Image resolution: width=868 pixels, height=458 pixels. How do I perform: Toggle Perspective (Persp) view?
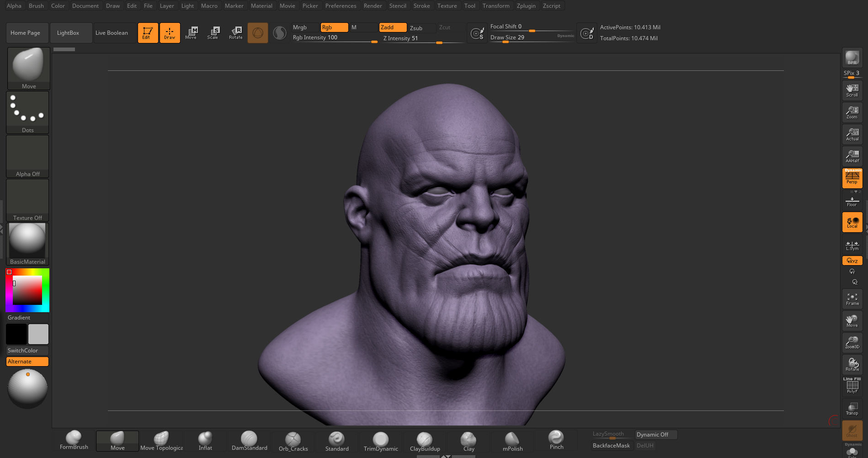coord(852,178)
